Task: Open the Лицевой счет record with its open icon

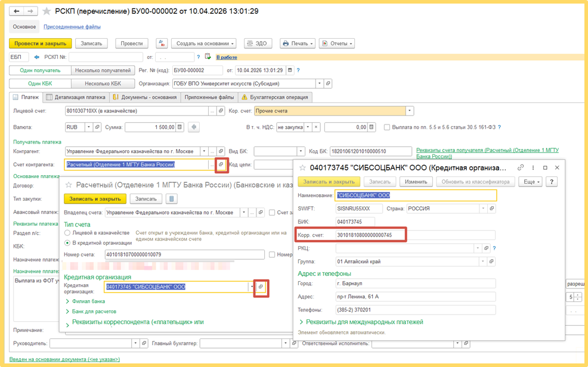Action: click(x=221, y=111)
